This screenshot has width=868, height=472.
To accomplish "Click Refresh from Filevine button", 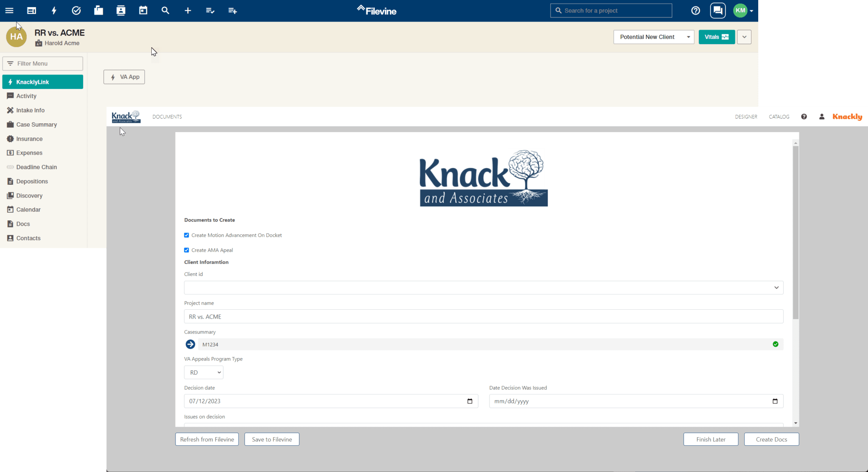I will (x=207, y=439).
